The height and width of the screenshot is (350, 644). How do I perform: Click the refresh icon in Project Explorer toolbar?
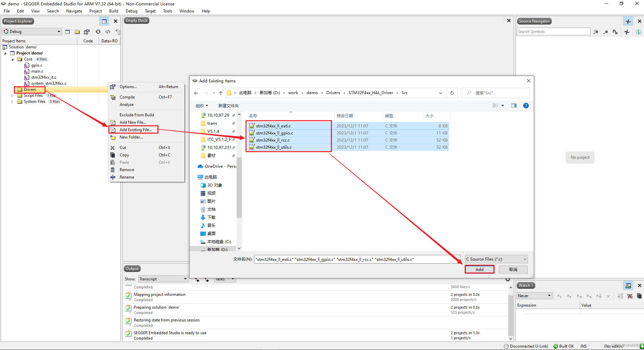click(x=98, y=32)
